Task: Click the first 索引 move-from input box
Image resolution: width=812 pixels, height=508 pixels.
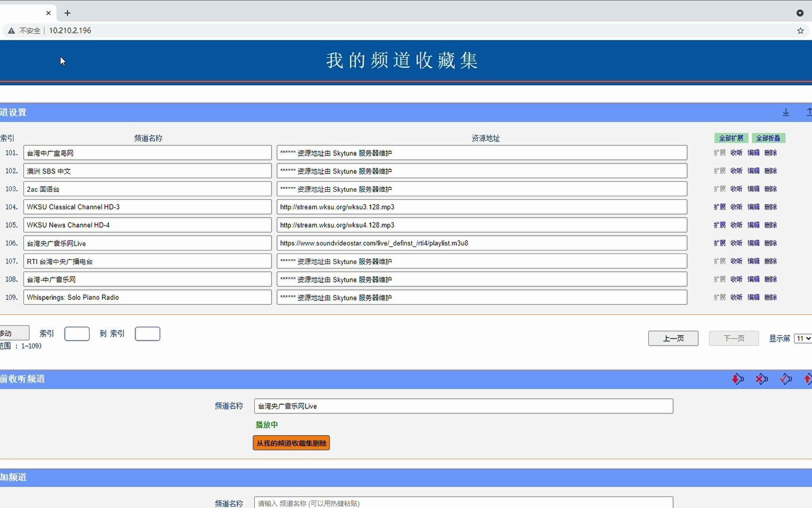Action: pyautogui.click(x=77, y=334)
